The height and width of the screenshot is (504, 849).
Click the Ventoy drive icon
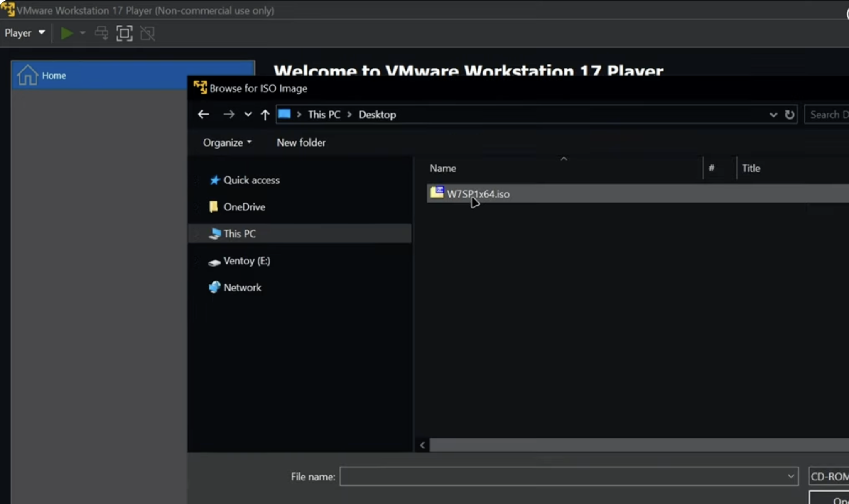pyautogui.click(x=214, y=262)
